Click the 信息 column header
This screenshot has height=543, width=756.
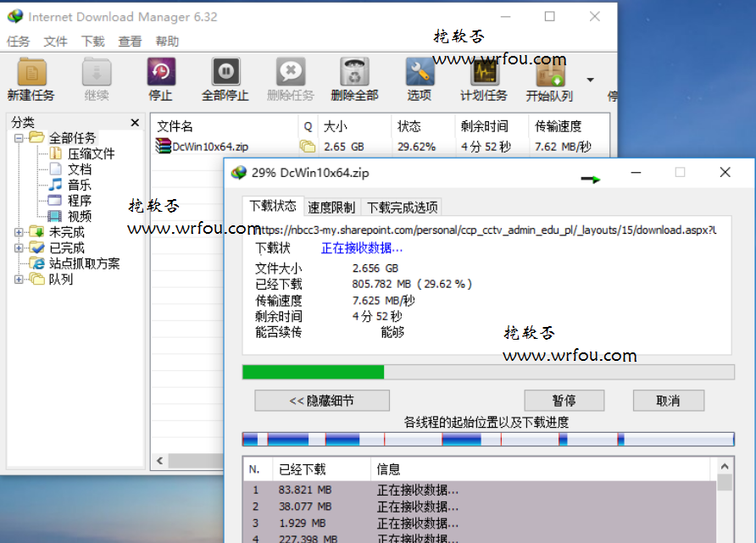point(541,469)
